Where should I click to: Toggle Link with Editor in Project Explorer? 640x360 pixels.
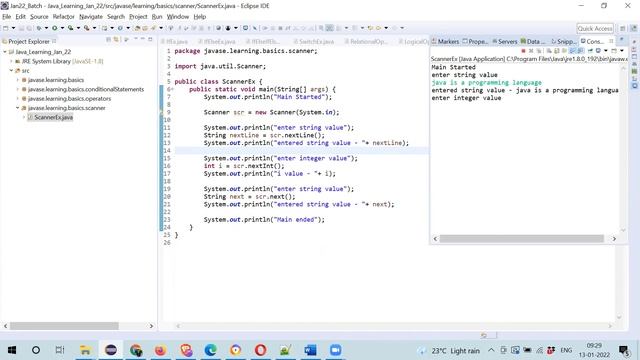tap(116, 40)
